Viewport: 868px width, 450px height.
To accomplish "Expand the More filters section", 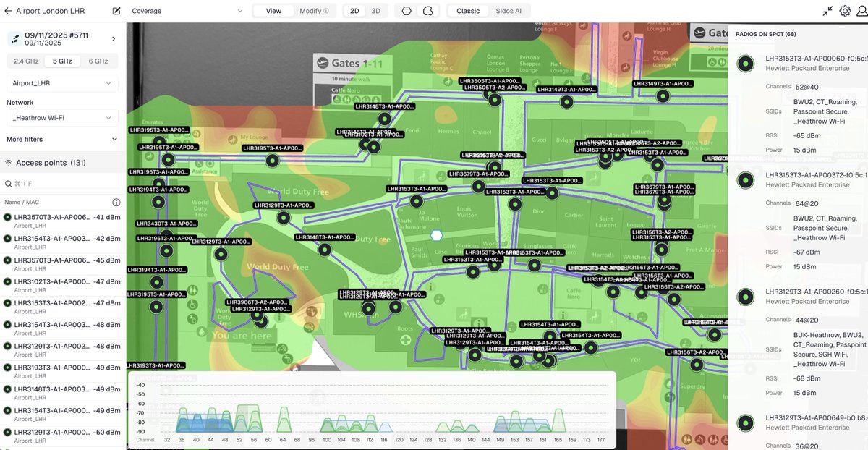I will pos(62,139).
